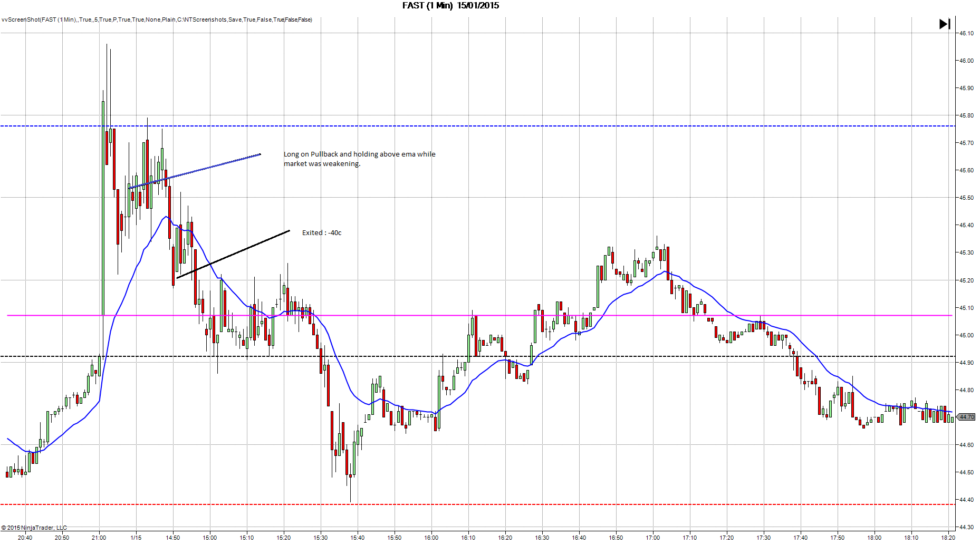Click the 21:00 time axis label

click(x=99, y=538)
